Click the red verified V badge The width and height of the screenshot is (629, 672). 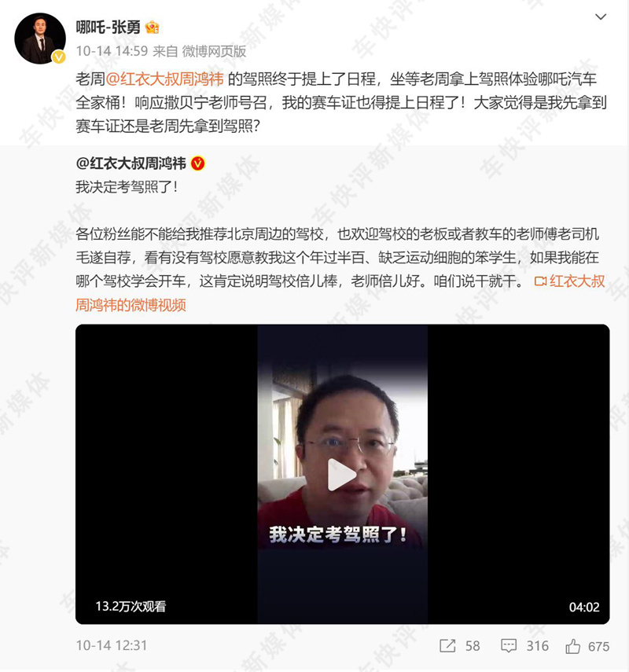[x=197, y=163]
